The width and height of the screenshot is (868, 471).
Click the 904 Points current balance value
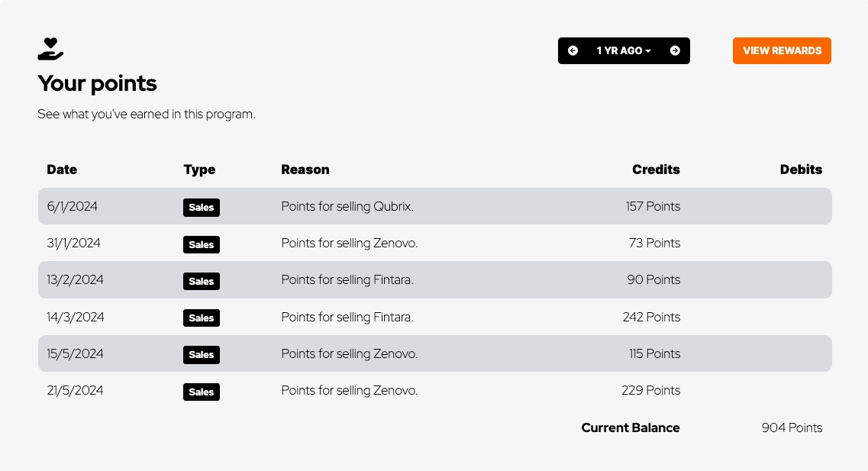(x=792, y=428)
